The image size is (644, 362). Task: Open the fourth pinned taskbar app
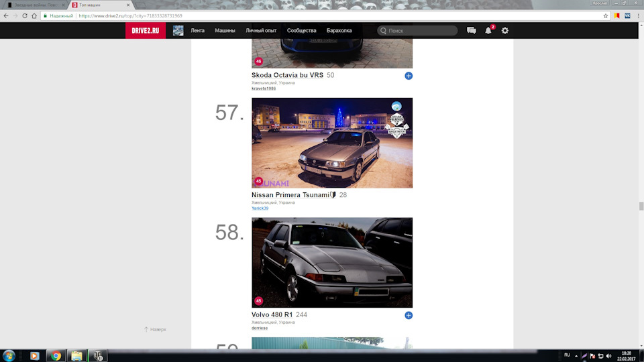(98, 355)
